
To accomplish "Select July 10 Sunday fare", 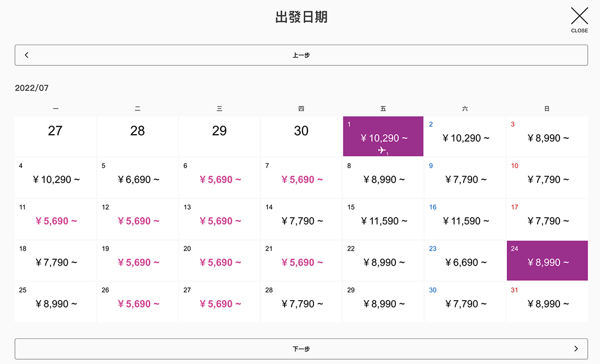I will click(x=547, y=178).
